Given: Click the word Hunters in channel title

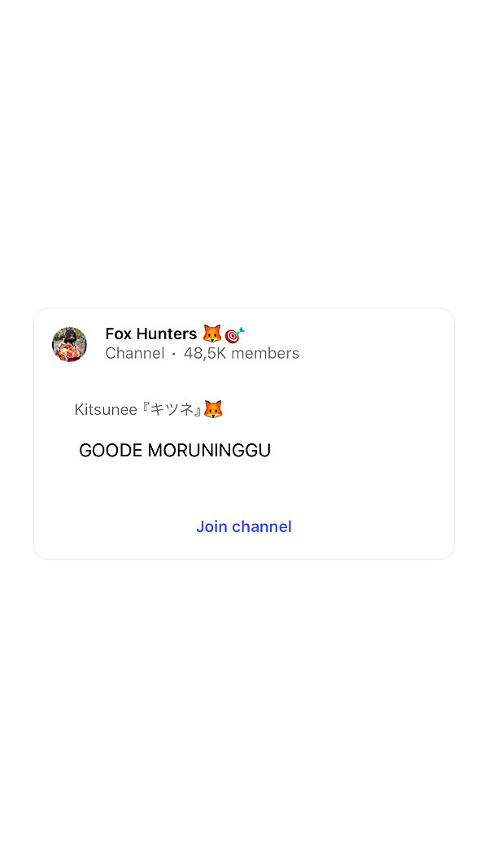Looking at the screenshot, I should pyautogui.click(x=167, y=334).
